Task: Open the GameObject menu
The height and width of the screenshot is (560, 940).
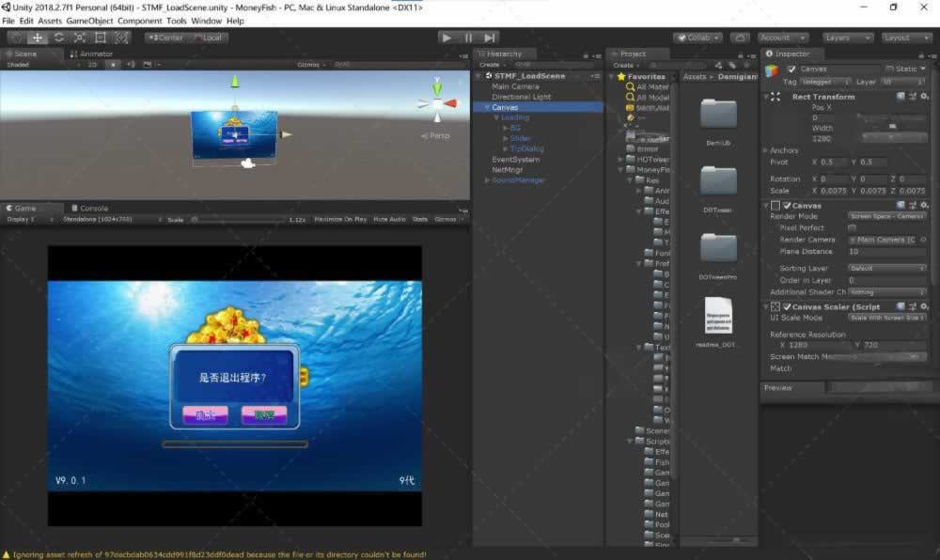Action: 89,21
